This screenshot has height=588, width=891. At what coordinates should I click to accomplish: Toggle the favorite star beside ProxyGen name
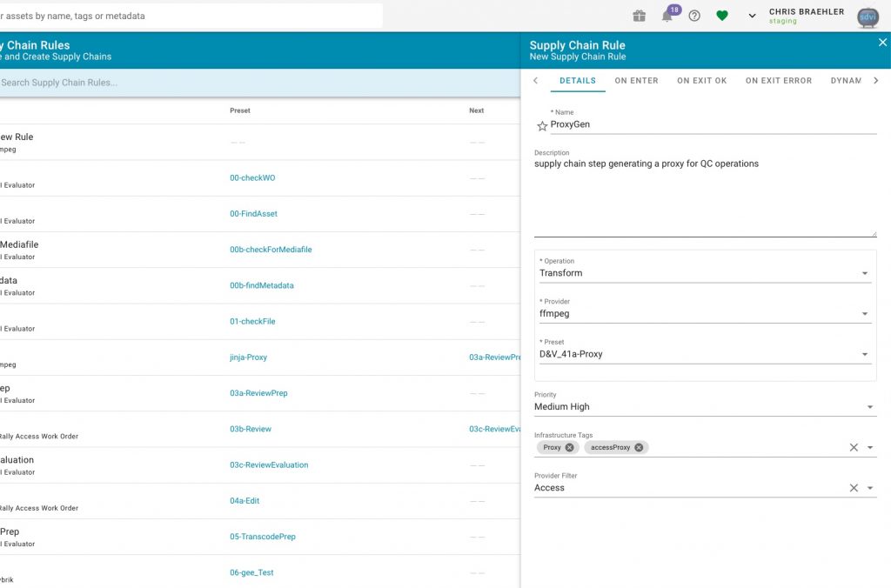pos(542,126)
